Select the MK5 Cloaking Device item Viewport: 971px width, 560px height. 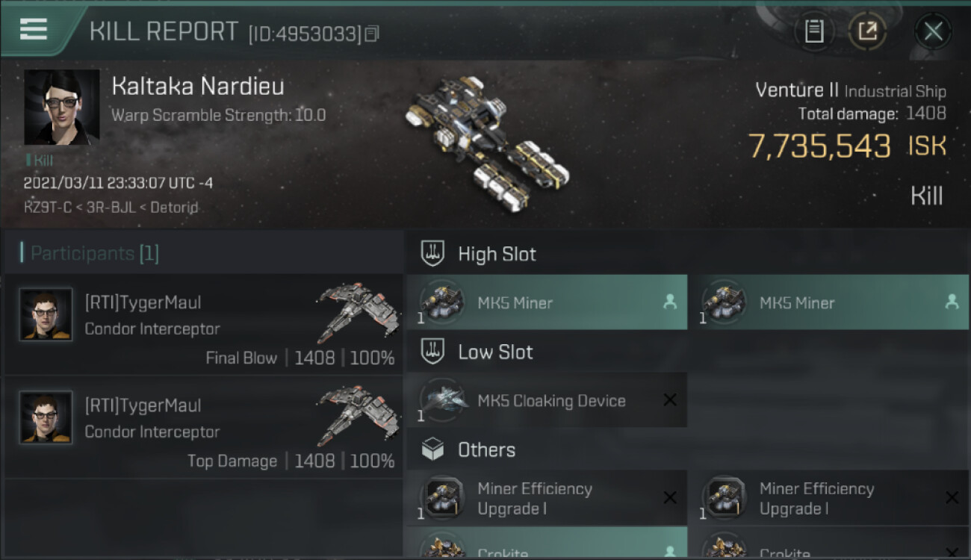(x=547, y=400)
